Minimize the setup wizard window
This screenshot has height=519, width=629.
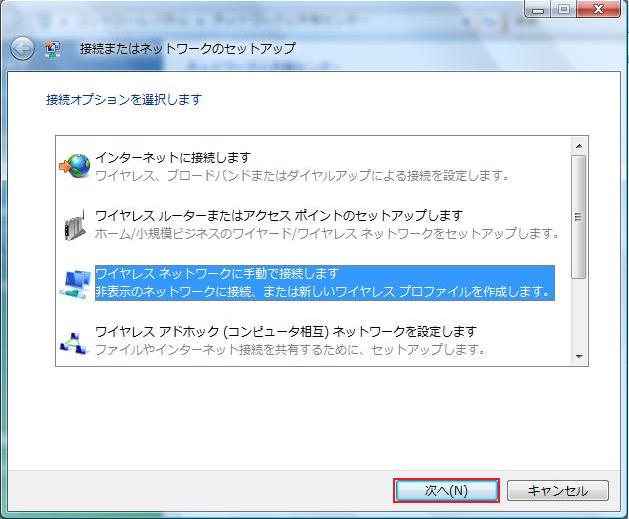540,9
